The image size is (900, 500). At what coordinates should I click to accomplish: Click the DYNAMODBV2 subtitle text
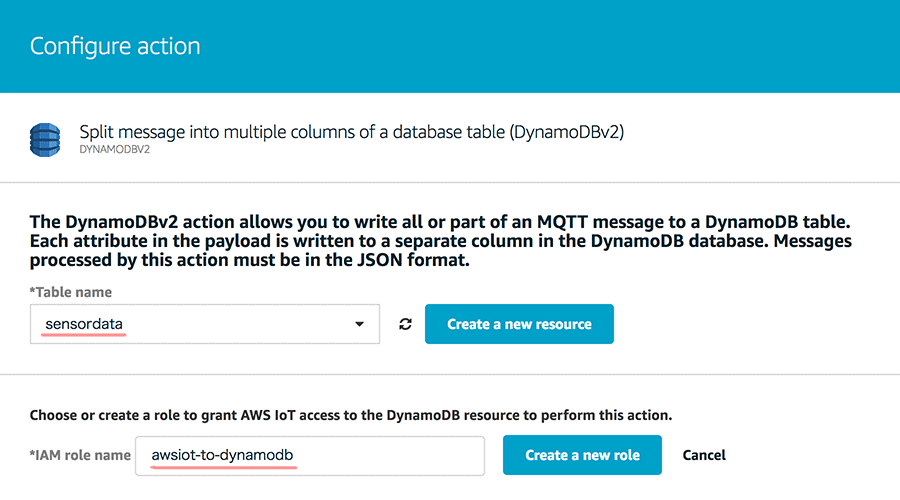click(x=115, y=149)
